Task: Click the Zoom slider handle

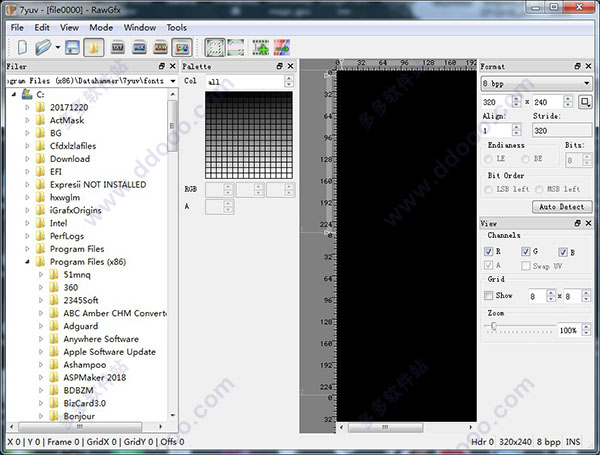Action: point(494,326)
